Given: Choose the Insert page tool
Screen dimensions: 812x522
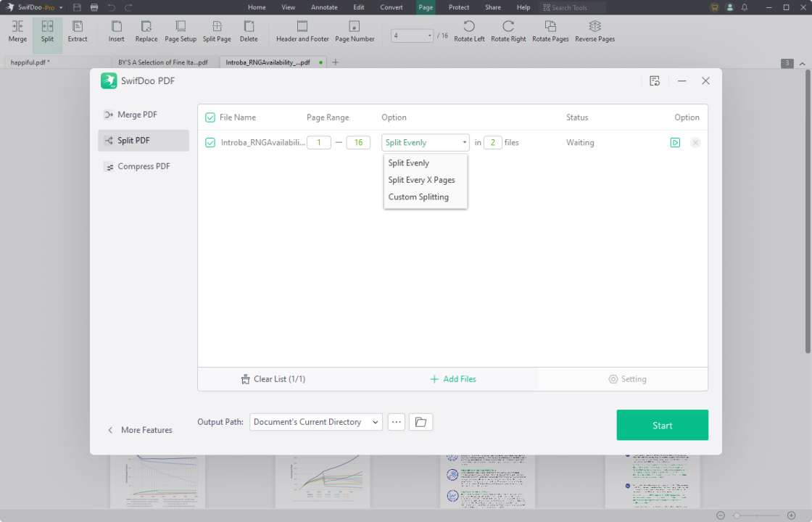Looking at the screenshot, I should pyautogui.click(x=117, y=32).
